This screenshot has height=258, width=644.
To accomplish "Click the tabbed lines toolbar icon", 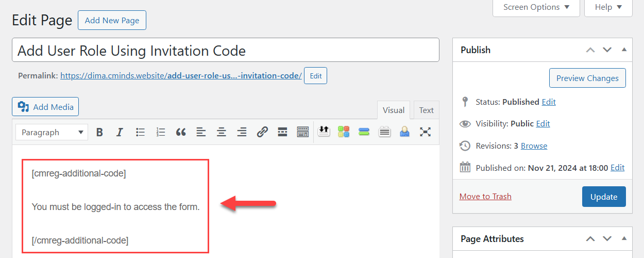I will [x=384, y=132].
